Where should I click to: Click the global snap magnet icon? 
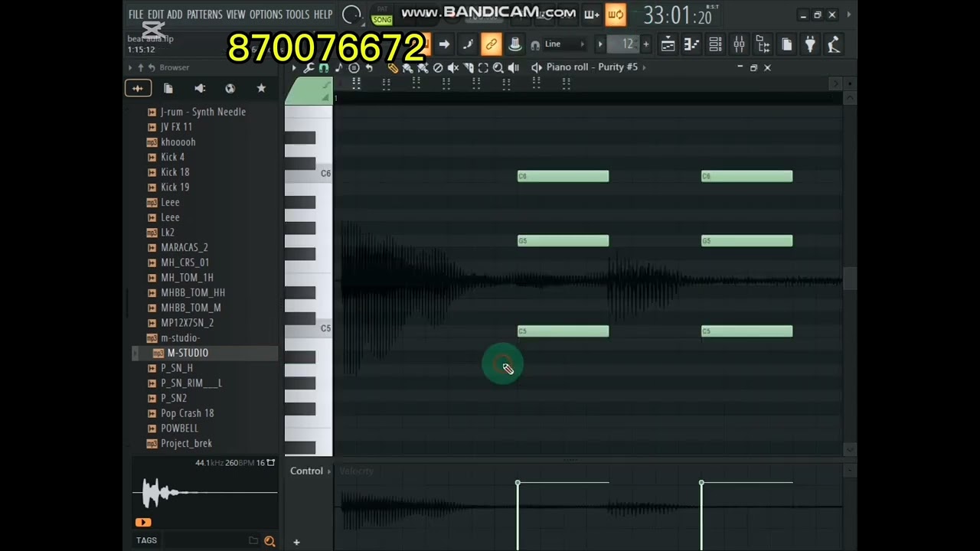[x=535, y=44]
